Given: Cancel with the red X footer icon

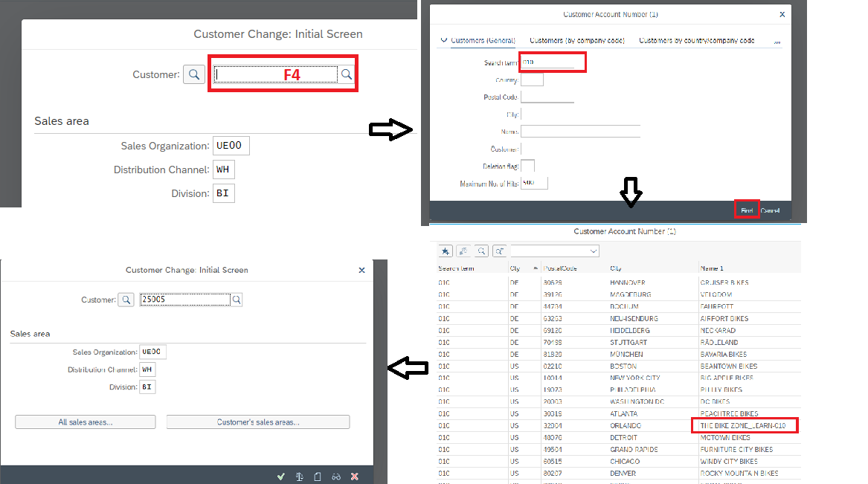Looking at the screenshot, I should coord(355,477).
